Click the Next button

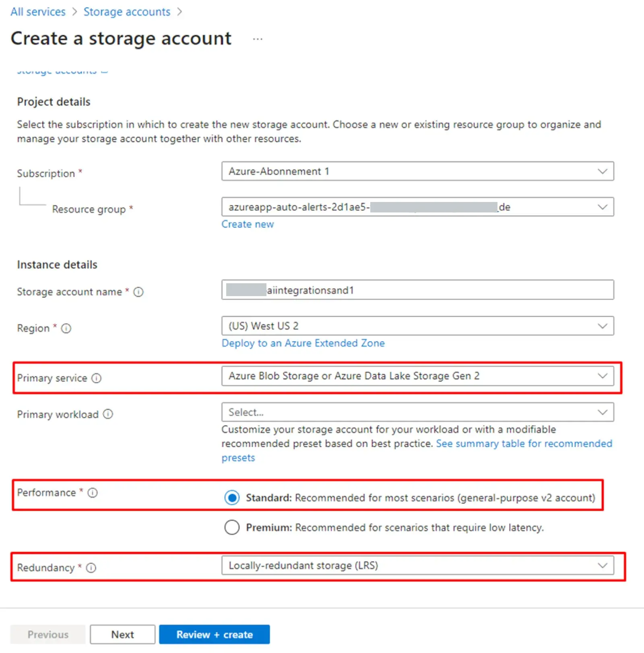[122, 634]
